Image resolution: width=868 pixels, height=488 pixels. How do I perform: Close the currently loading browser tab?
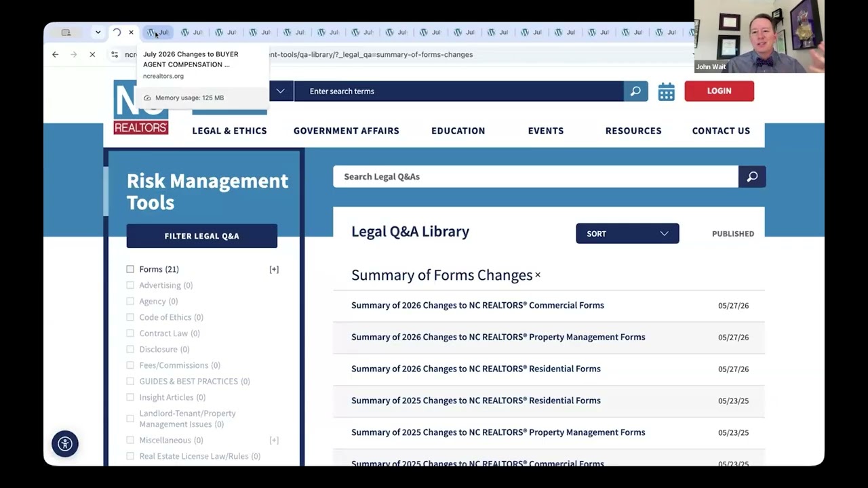[x=131, y=33]
